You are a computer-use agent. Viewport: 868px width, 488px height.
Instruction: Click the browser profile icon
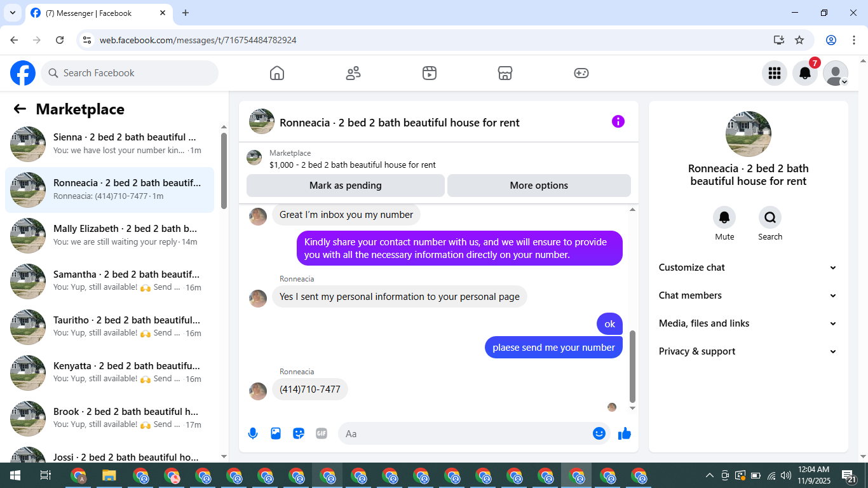pos(831,40)
